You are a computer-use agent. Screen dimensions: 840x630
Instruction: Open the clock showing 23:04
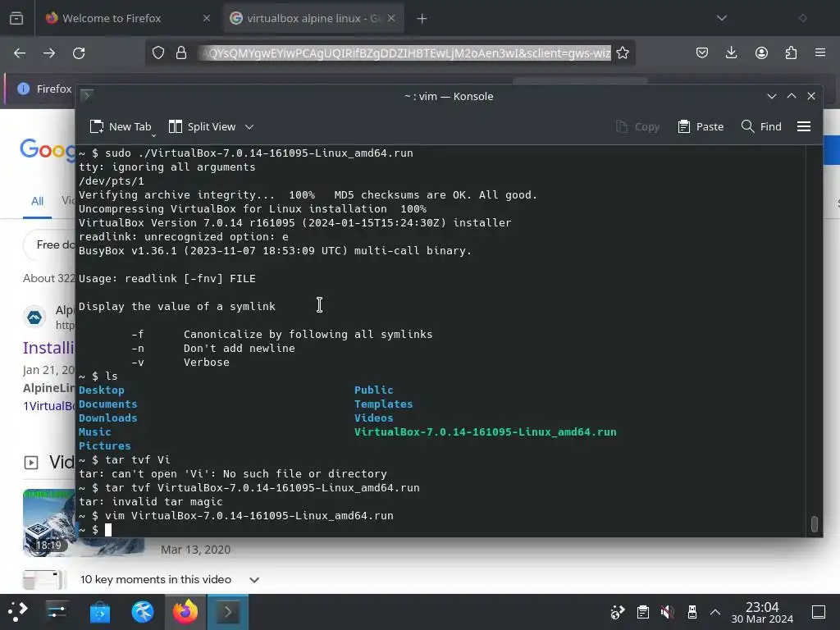[x=762, y=612]
